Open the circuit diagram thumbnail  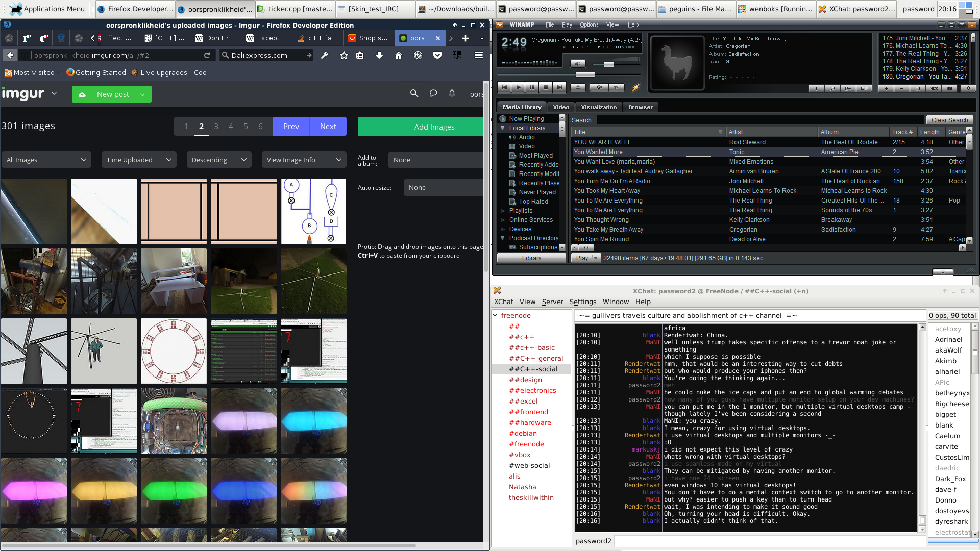pos(313,211)
